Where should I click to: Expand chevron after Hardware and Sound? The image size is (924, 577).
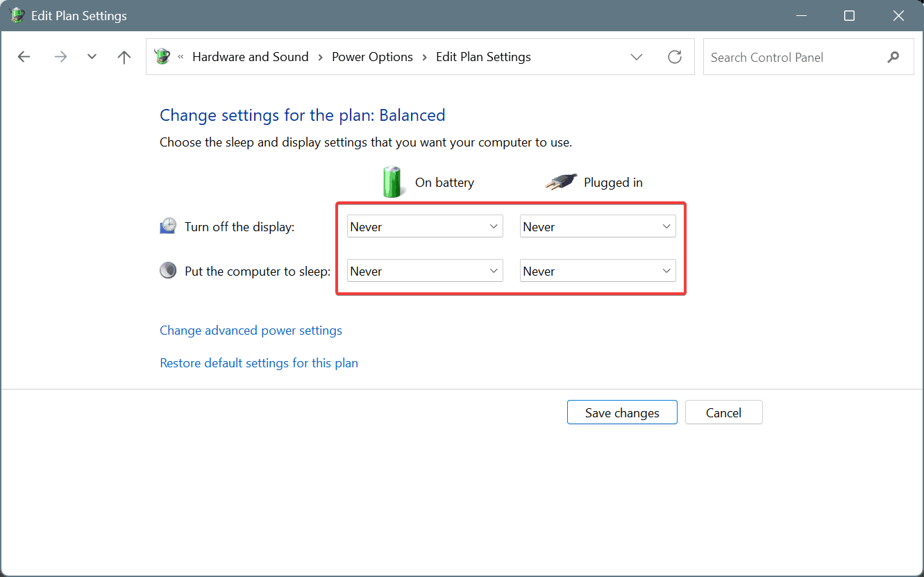(321, 57)
